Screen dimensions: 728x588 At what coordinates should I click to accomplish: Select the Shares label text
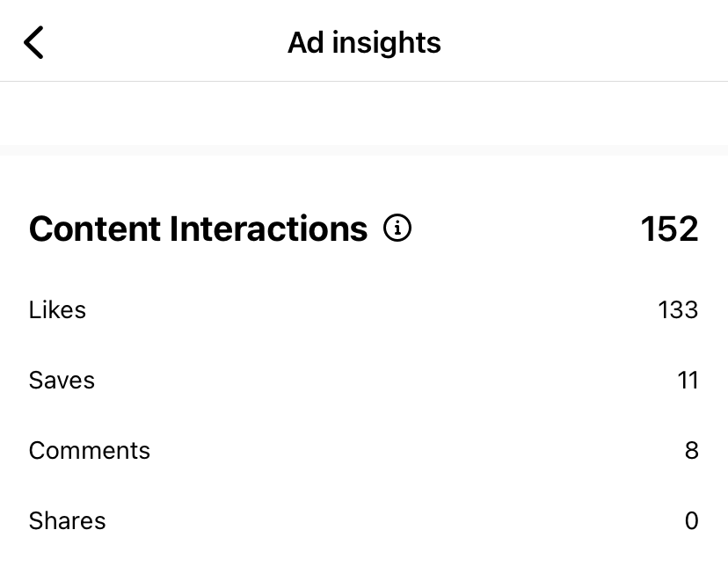coord(67,520)
